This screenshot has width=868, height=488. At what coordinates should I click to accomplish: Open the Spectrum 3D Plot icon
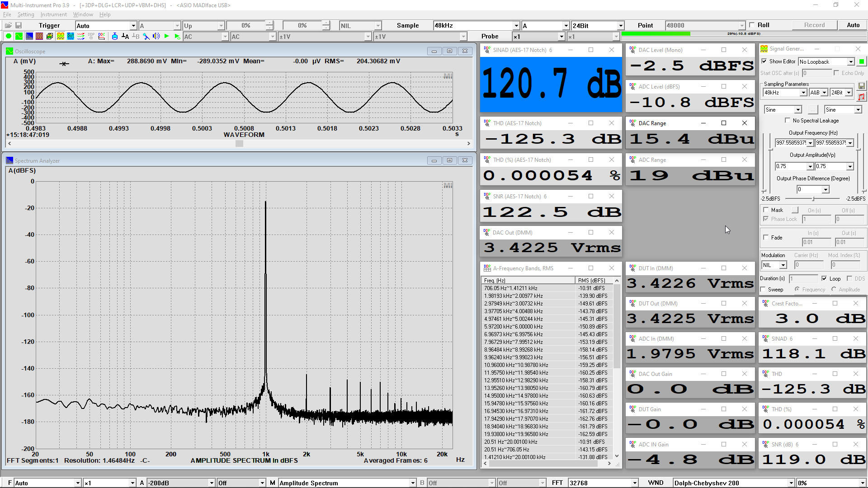50,36
